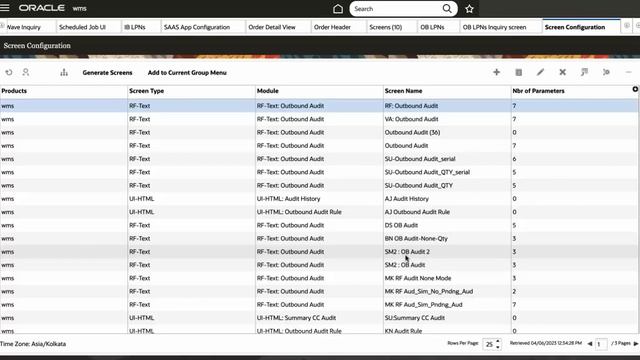Viewport: 640px width, 360px height.
Task: Click the filter icon left of the dash
Action: (606, 72)
